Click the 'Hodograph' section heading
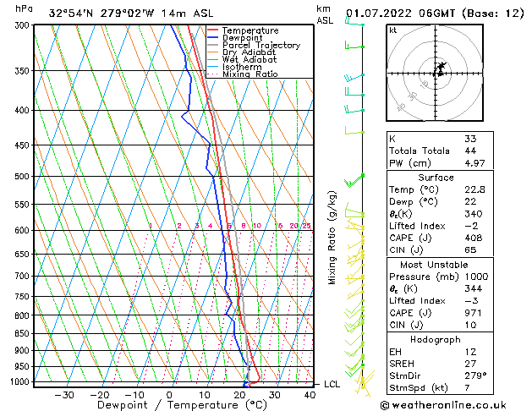Viewport: 532px width, 411px height. click(436, 340)
